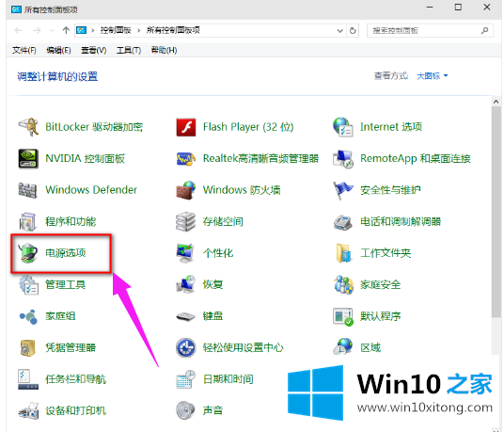Open the 凭据管理器 vault icon
The image size is (504, 432).
pyautogui.click(x=27, y=348)
